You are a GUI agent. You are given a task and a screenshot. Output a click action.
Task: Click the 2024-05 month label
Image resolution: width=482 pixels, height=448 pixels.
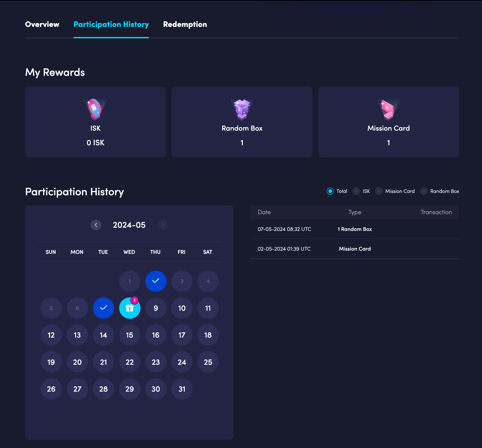(129, 225)
